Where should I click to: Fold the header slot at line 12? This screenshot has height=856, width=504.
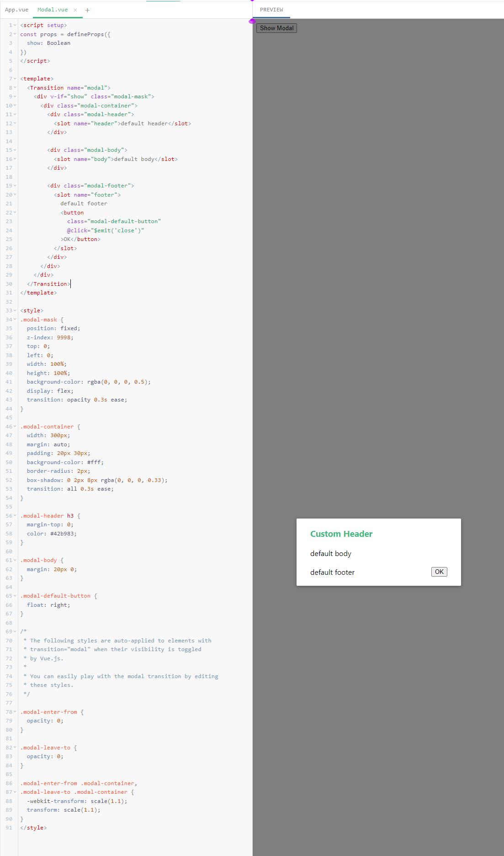(15, 123)
